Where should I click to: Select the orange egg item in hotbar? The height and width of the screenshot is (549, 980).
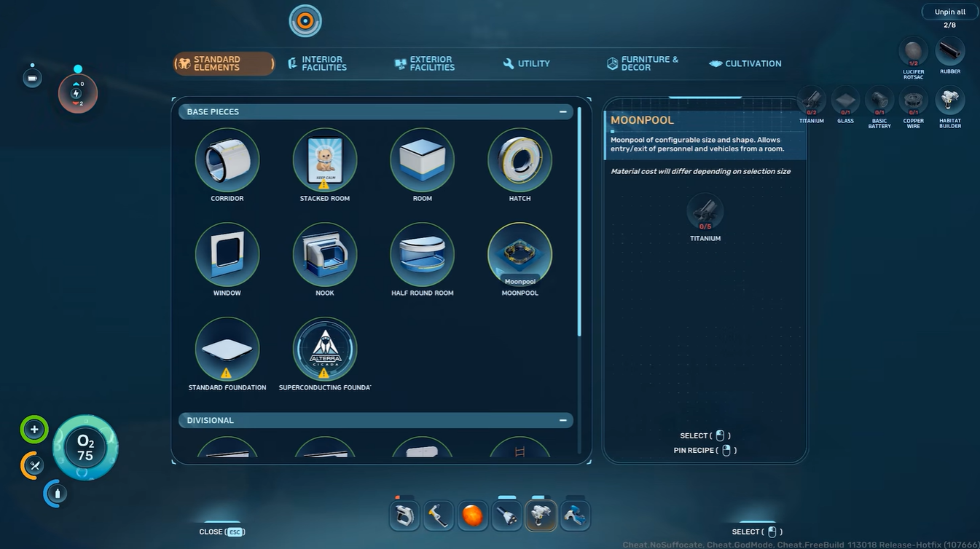473,516
